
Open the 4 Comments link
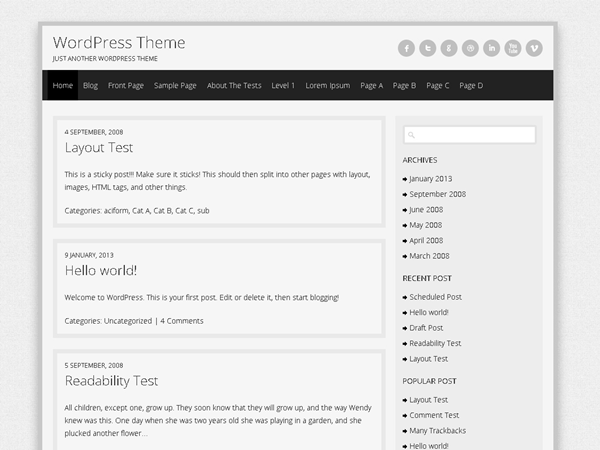[x=182, y=321]
